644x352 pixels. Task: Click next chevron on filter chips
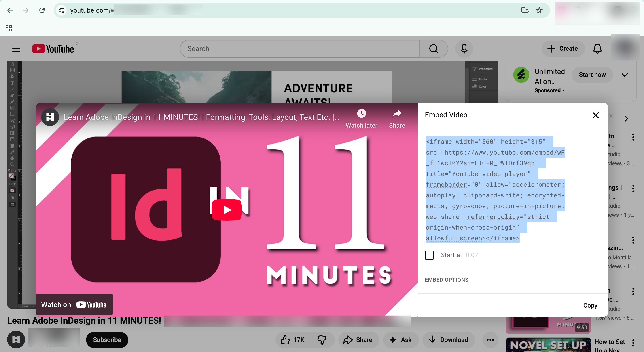pos(626,119)
